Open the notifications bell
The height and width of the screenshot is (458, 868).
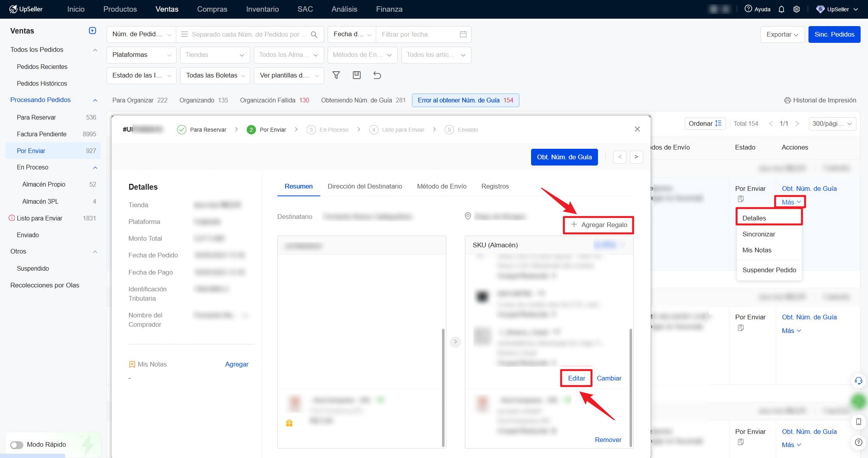click(781, 9)
